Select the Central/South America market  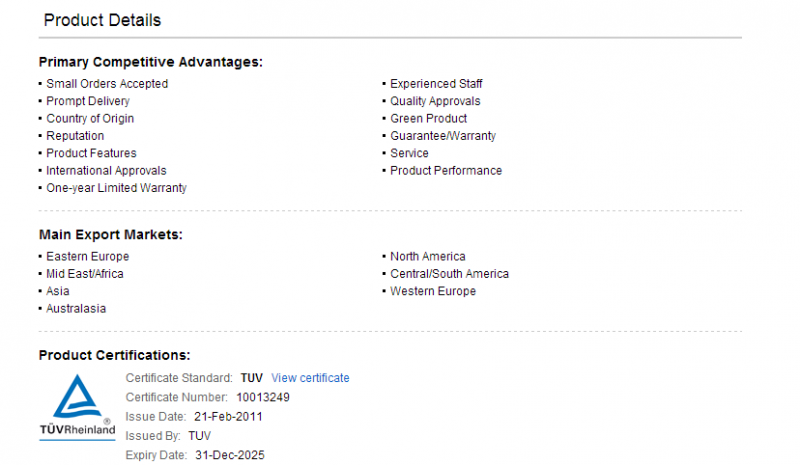click(449, 274)
